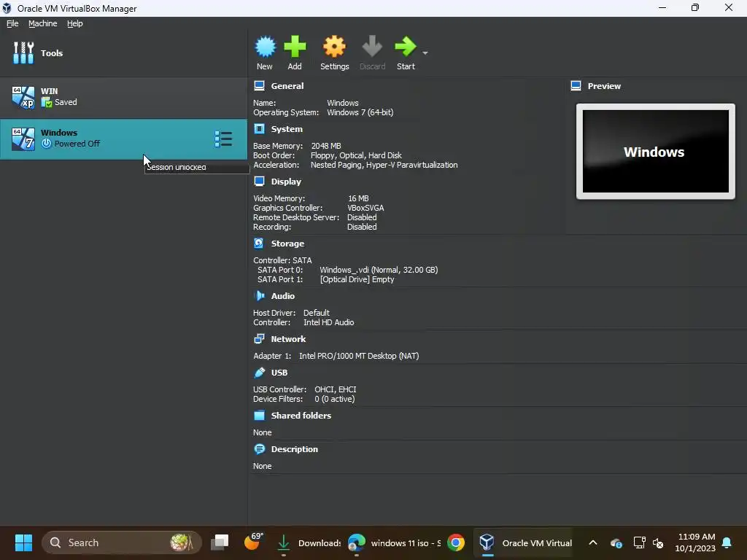The width and height of the screenshot is (747, 560).
Task: Click the Network adapter icon
Action: [x=259, y=338]
